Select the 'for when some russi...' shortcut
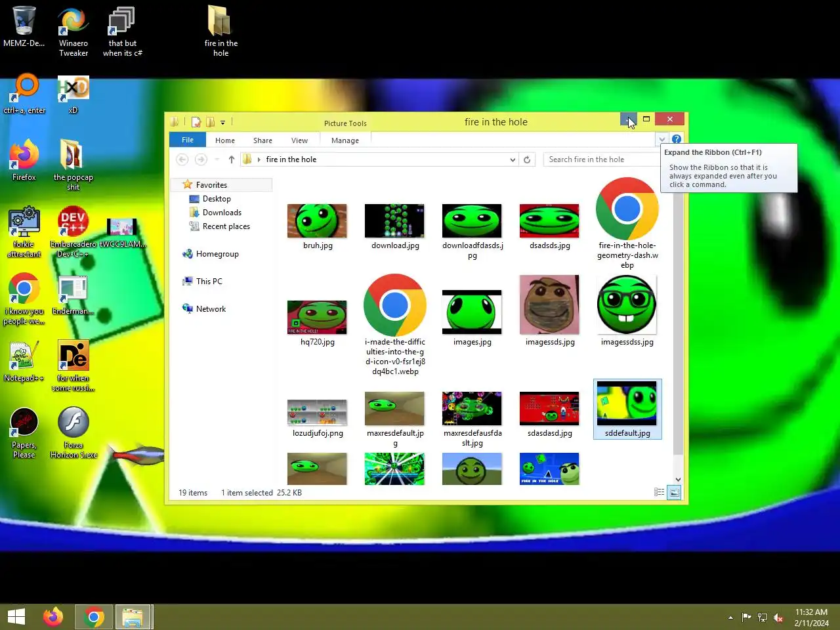The width and height of the screenshot is (840, 630). coord(73,366)
